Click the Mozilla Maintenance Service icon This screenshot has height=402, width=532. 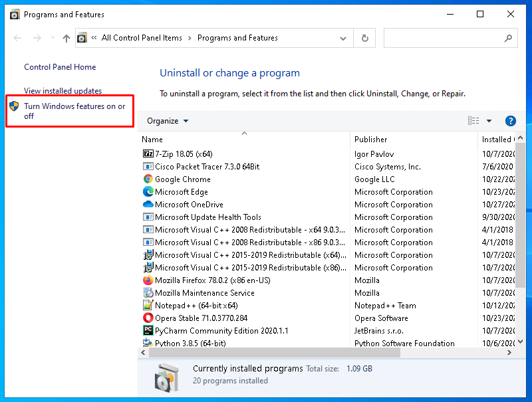[x=148, y=292]
